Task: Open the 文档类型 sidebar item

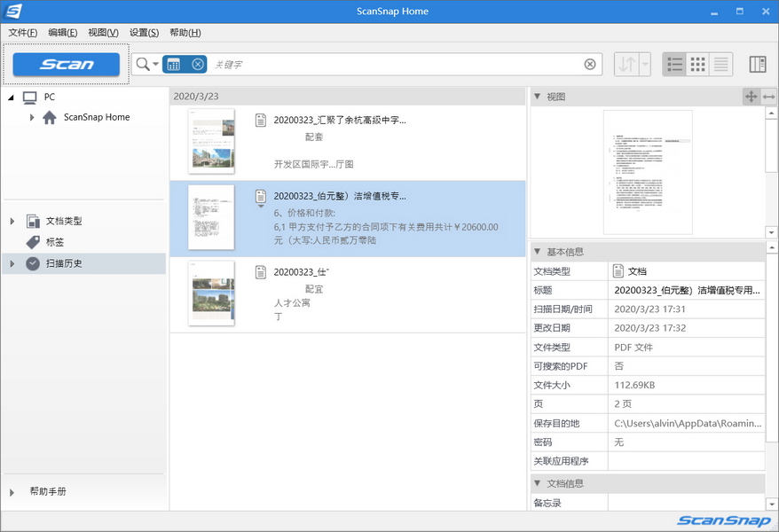Action: [64, 221]
